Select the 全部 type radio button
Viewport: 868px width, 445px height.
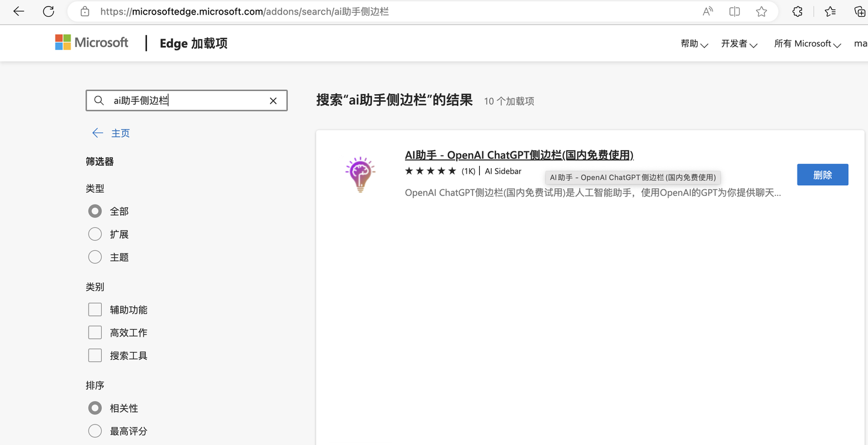click(x=95, y=211)
